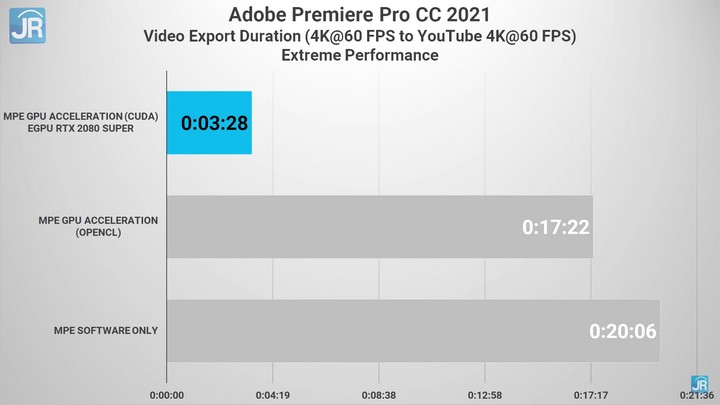Click the Adobe Premiere Pro CC 2021 title
This screenshot has height=405, width=720.
point(360,14)
